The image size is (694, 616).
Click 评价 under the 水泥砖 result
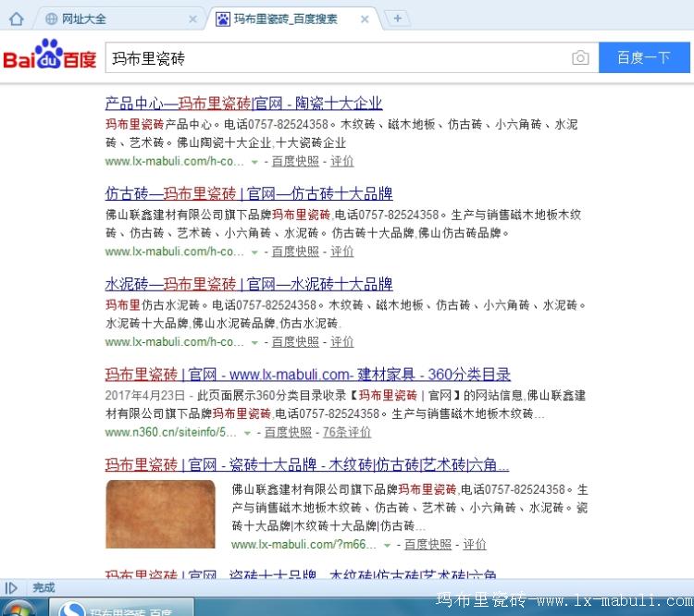(342, 342)
